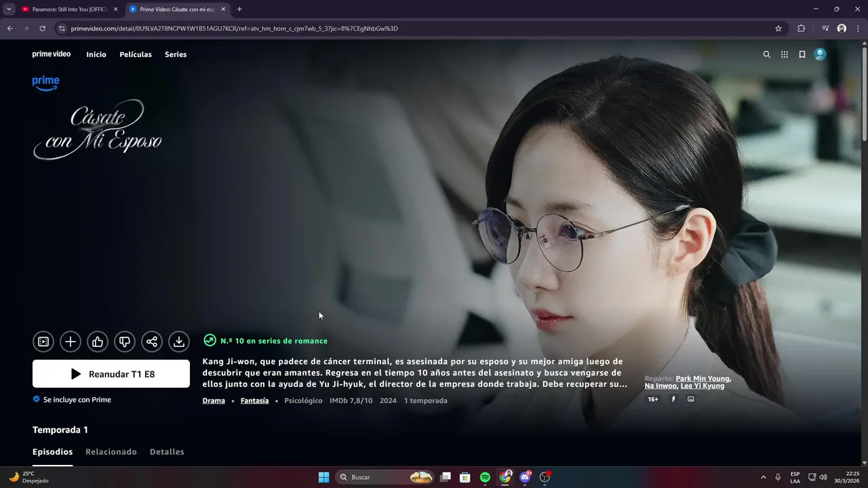Open Chrome profile picture in toolbar
The width and height of the screenshot is (868, 488).
point(842,28)
